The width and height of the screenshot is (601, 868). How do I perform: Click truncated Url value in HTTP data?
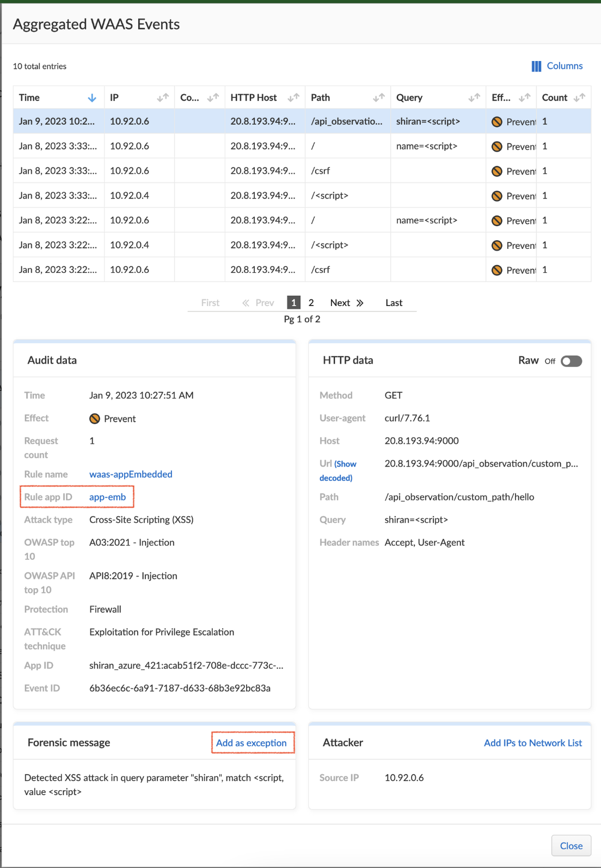tap(481, 464)
